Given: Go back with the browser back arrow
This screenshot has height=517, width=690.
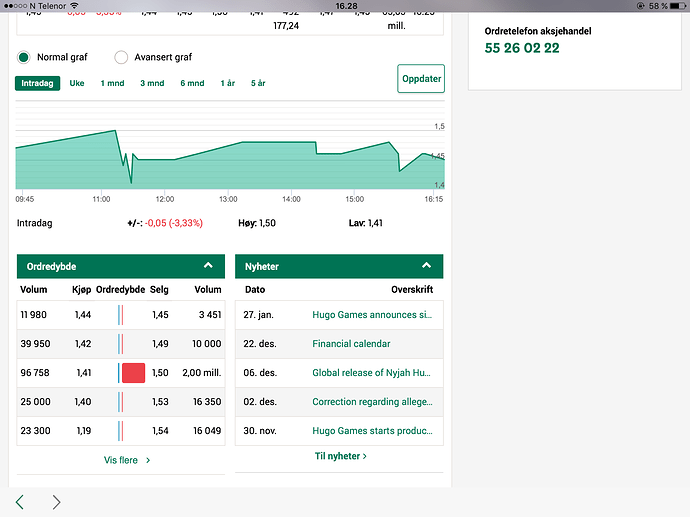Looking at the screenshot, I should point(20,502).
